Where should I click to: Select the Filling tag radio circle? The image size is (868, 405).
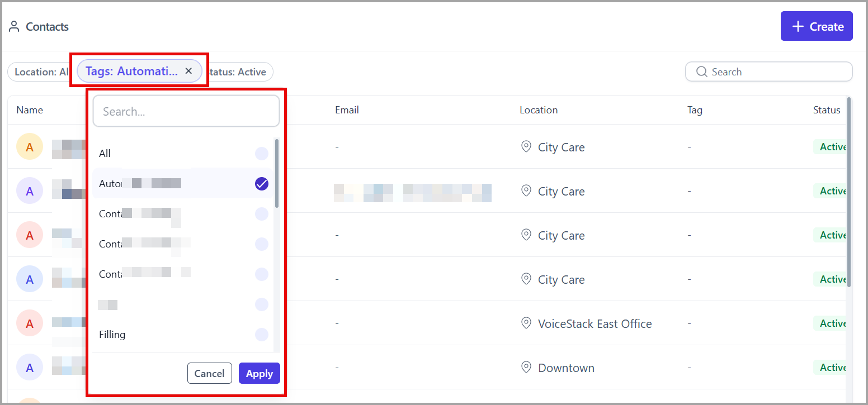pyautogui.click(x=262, y=335)
